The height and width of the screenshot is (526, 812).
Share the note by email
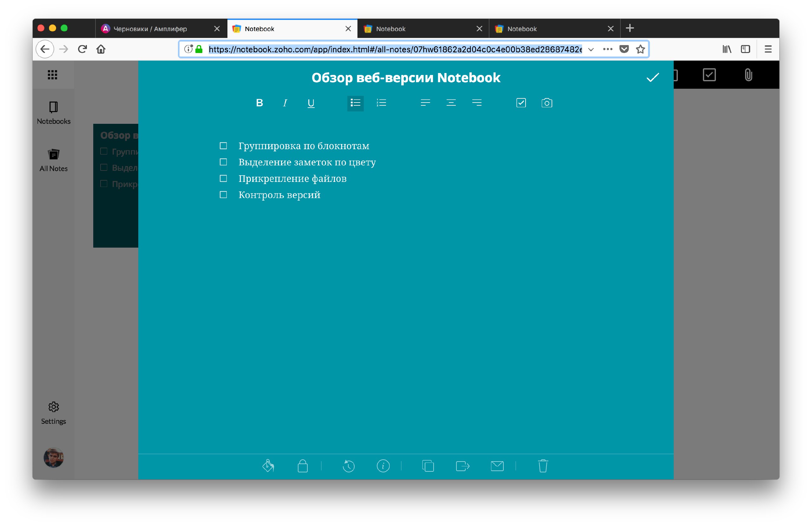click(x=497, y=466)
